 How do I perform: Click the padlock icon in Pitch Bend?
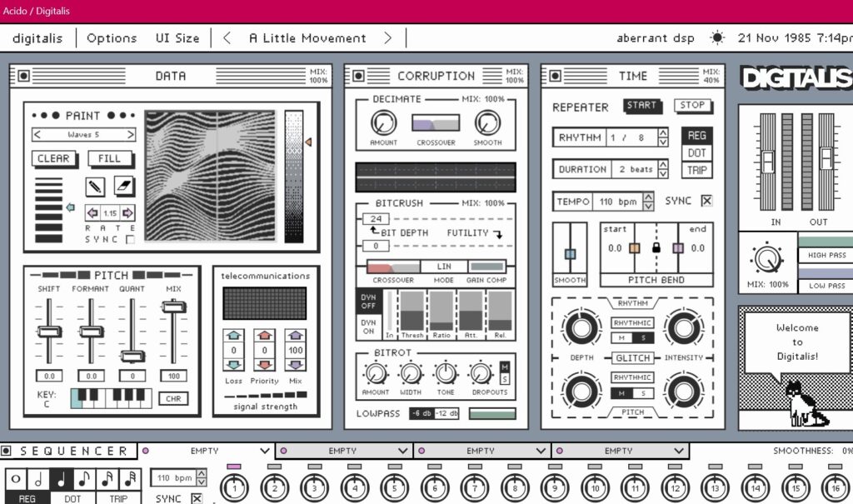[x=656, y=248]
